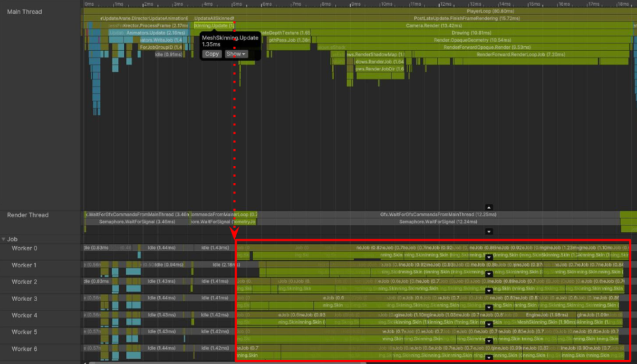Collapse Main Thread using the up arrow
Viewport: 637px width, 364px height.
click(489, 208)
